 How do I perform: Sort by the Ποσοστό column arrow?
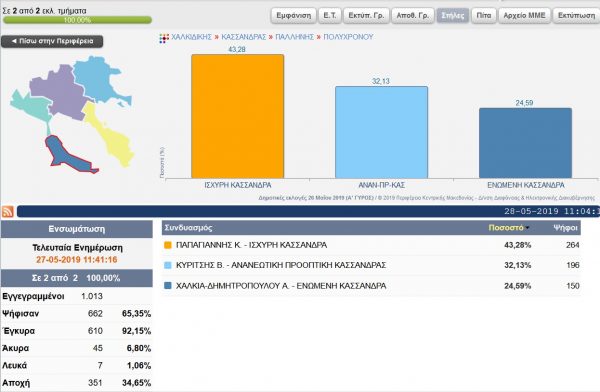pos(528,228)
